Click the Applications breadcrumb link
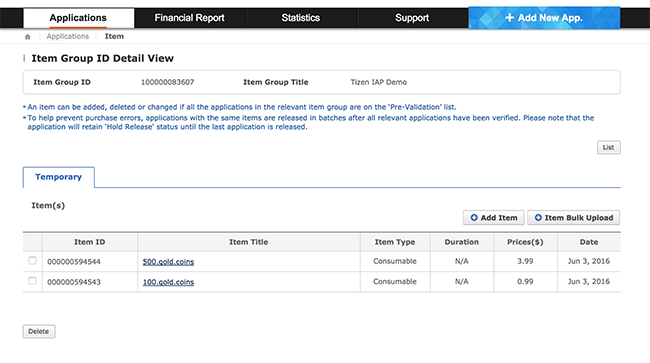650x363 pixels. tap(68, 36)
